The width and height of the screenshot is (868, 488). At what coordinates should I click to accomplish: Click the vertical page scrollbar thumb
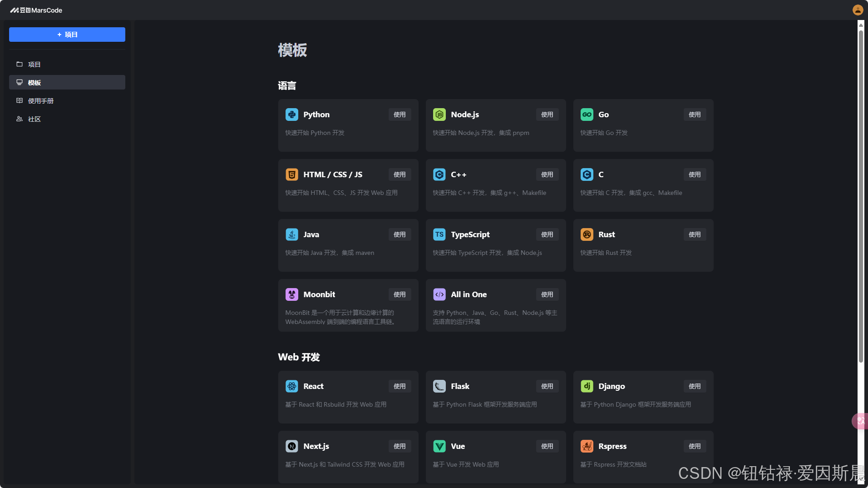coord(861,195)
